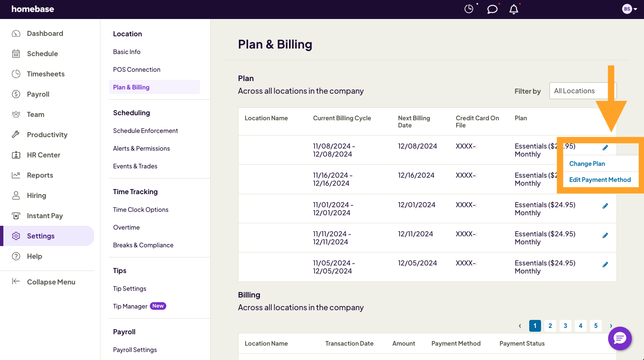Open the notifications bell
This screenshot has height=360, width=644.
click(514, 8)
